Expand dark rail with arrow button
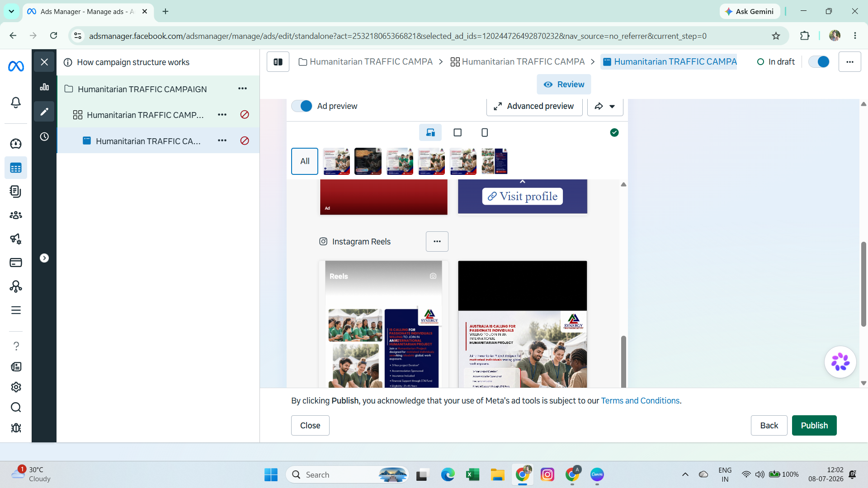The height and width of the screenshot is (488, 868). point(44,258)
